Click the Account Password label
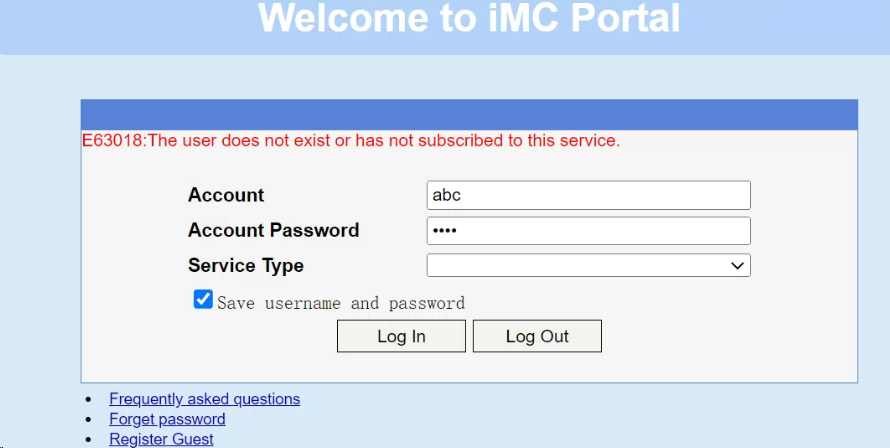 point(273,230)
